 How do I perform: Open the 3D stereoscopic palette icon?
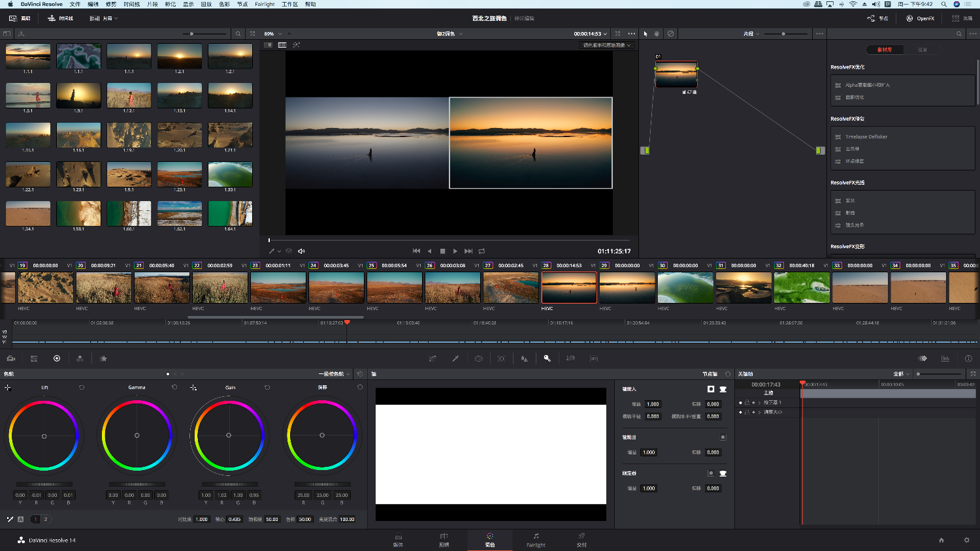593,358
